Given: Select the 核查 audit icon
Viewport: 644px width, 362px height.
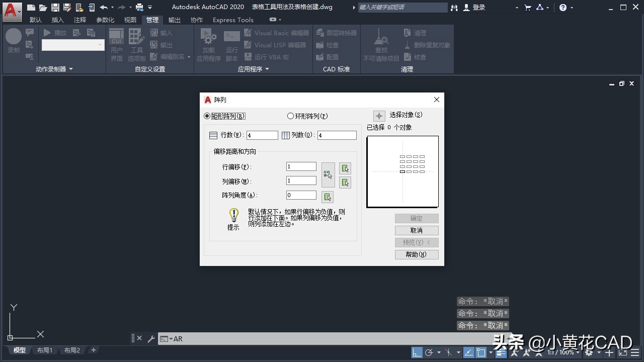Looking at the screenshot, I should pyautogui.click(x=408, y=57).
